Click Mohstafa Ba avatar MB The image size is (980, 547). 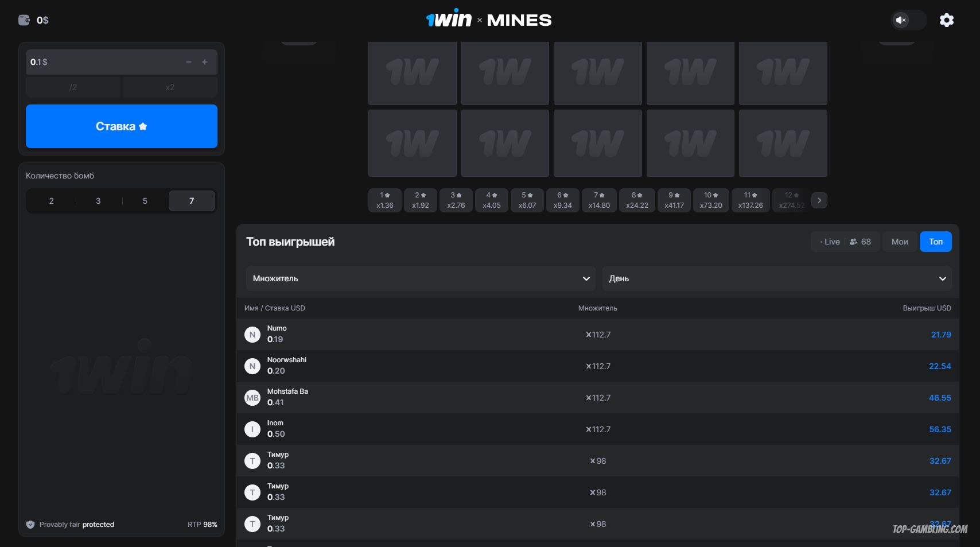coord(252,398)
